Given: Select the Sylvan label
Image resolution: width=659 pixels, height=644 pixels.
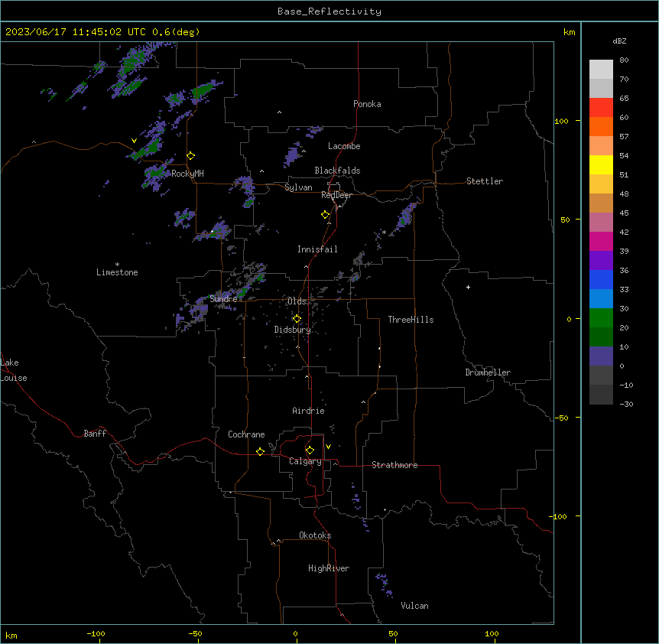Looking at the screenshot, I should (x=298, y=187).
